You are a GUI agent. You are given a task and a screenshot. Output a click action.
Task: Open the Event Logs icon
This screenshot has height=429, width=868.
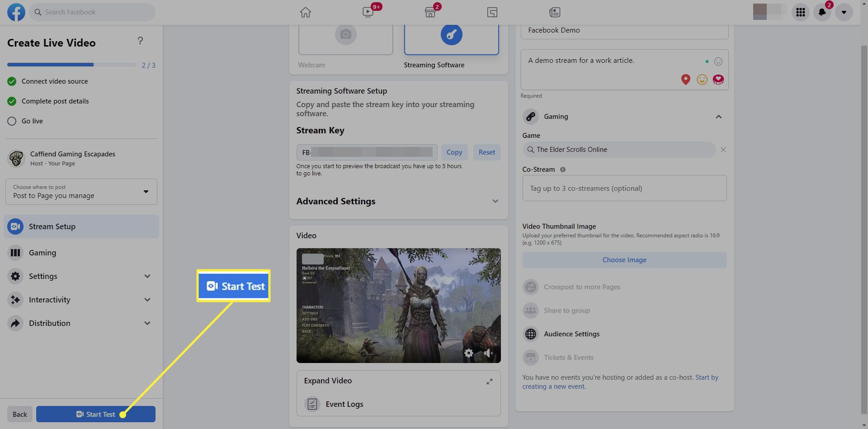click(312, 404)
